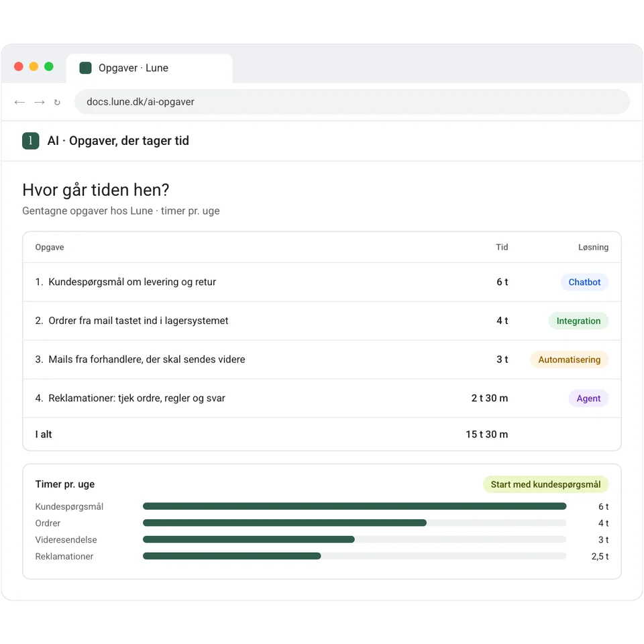
Task: Select the Opgaver · Lune tab
Action: [x=150, y=68]
